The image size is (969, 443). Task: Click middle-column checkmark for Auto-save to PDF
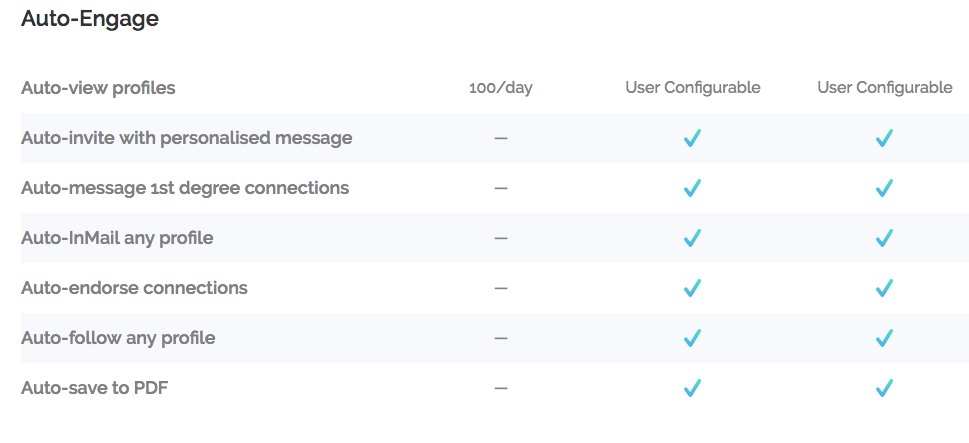(x=692, y=388)
